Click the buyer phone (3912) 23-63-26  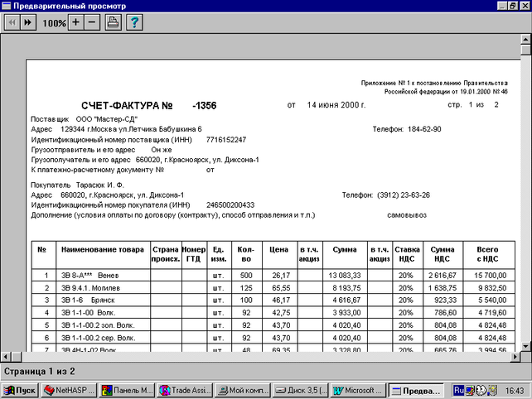click(404, 195)
